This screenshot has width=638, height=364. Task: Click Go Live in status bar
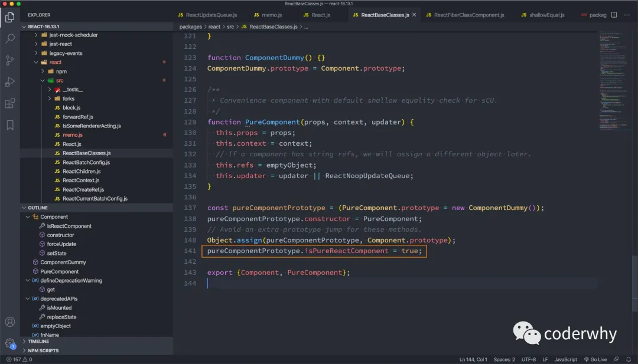[x=595, y=359]
